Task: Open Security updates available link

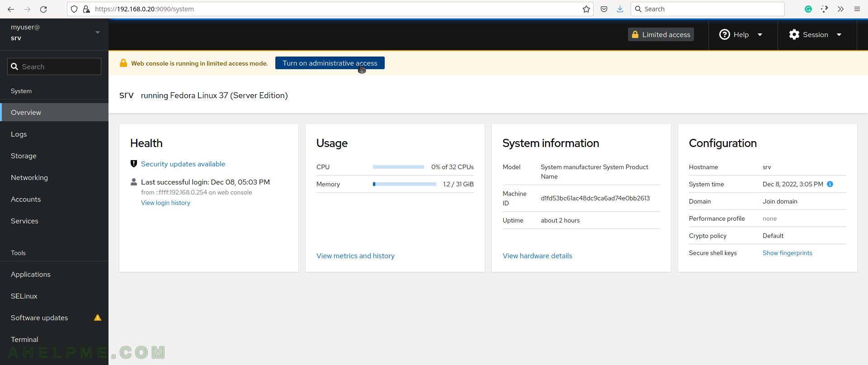Action: (x=183, y=164)
